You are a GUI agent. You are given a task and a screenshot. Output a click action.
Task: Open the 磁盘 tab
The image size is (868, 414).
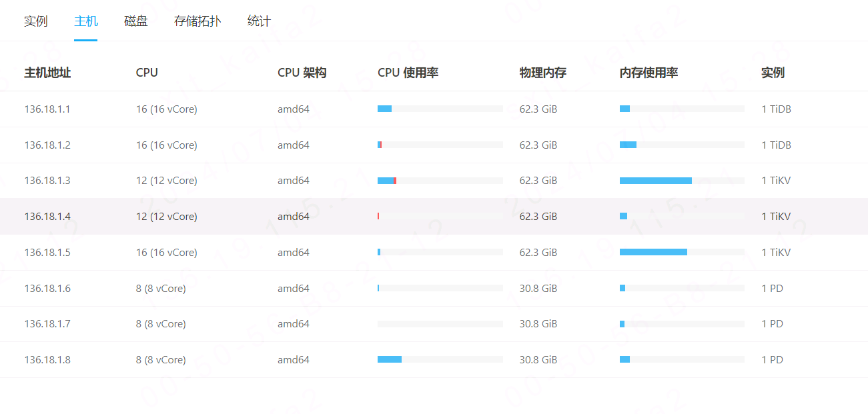(x=136, y=21)
